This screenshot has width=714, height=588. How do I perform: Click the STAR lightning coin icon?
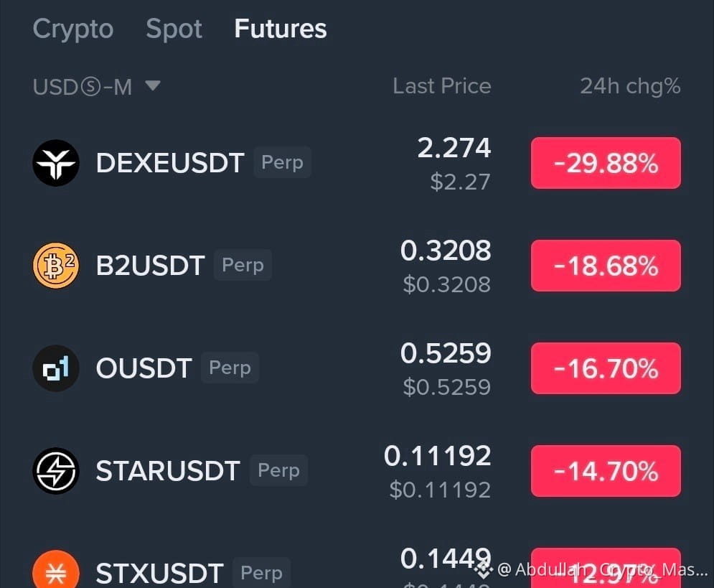click(56, 470)
